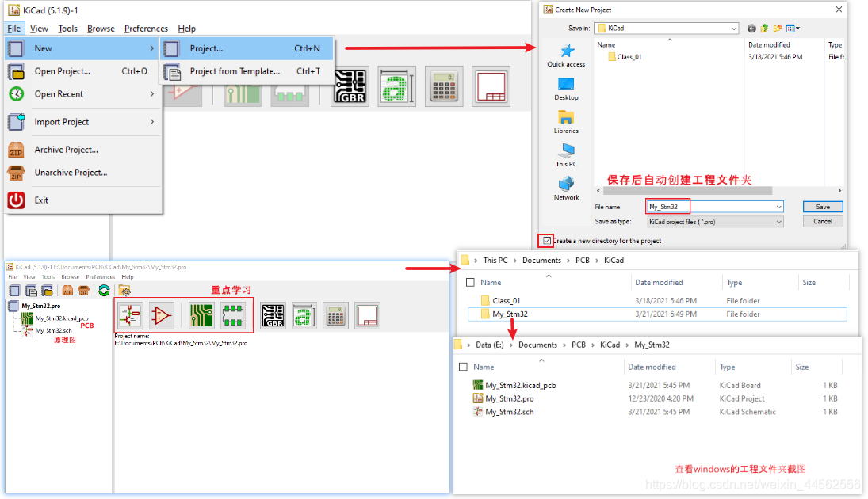Launch Gerber viewer GBR icon in top KiCad window
This screenshot has height=499, width=868.
(350, 86)
